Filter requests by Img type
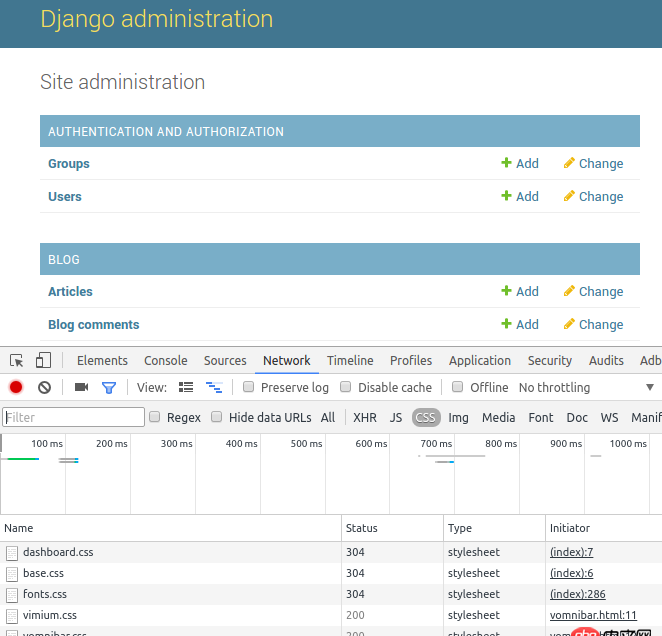Viewport: 662px width, 636px height. click(x=458, y=418)
